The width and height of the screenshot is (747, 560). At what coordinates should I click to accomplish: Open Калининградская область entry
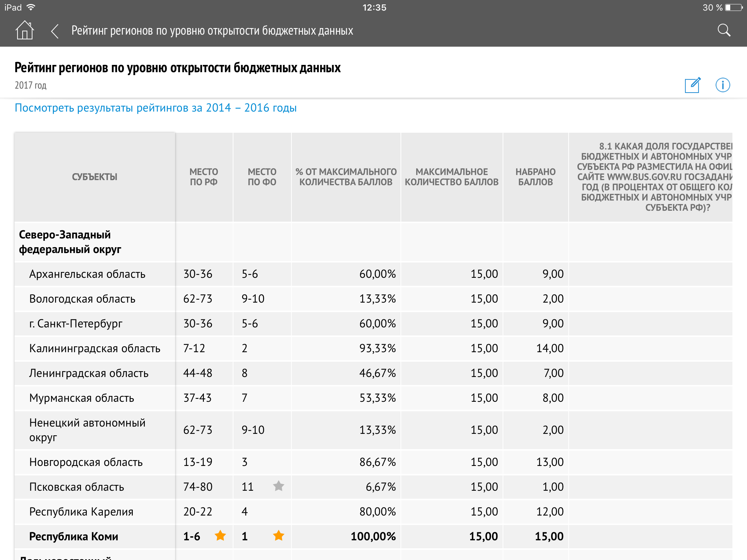pos(94,349)
